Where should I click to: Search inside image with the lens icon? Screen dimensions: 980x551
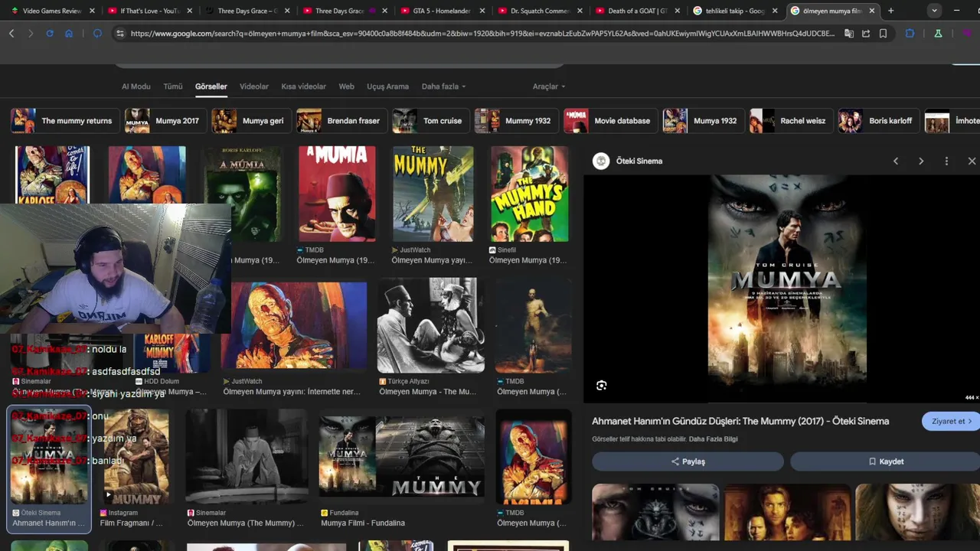602,386
